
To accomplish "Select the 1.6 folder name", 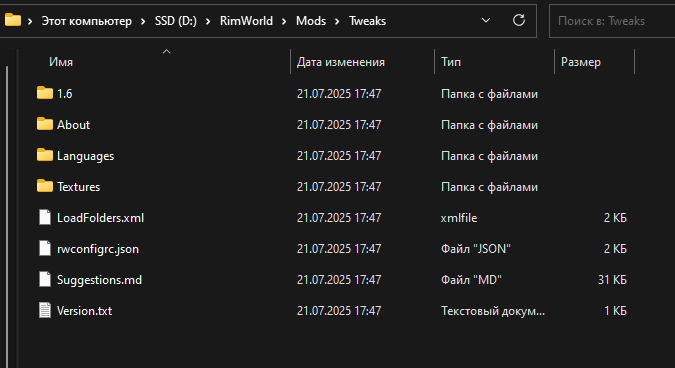I will [65, 93].
